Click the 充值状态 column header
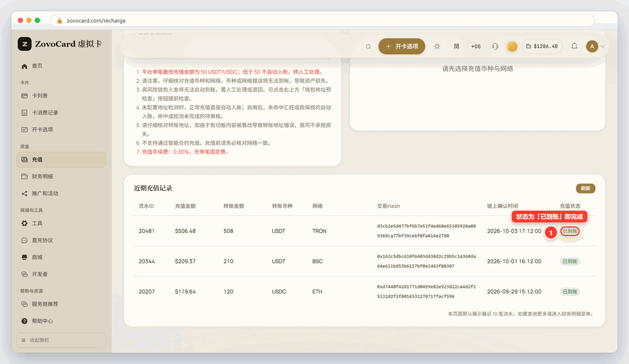Viewport: 629px width, 364px height. tap(570, 206)
